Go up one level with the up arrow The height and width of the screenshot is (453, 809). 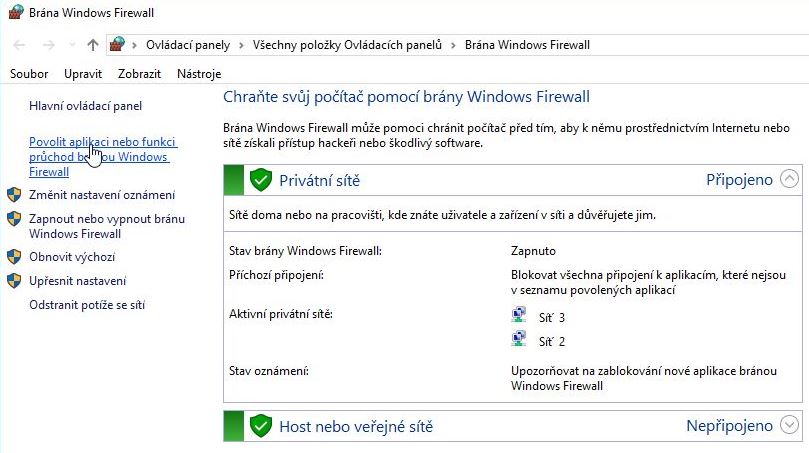[x=93, y=45]
